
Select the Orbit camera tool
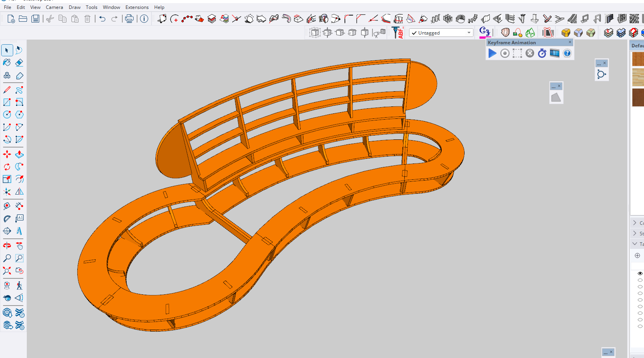click(7, 246)
